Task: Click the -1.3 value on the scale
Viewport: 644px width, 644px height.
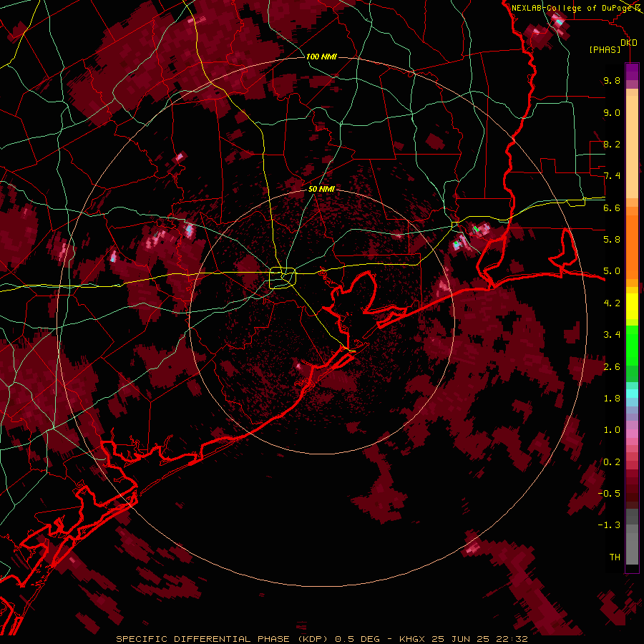Action: pos(609,525)
